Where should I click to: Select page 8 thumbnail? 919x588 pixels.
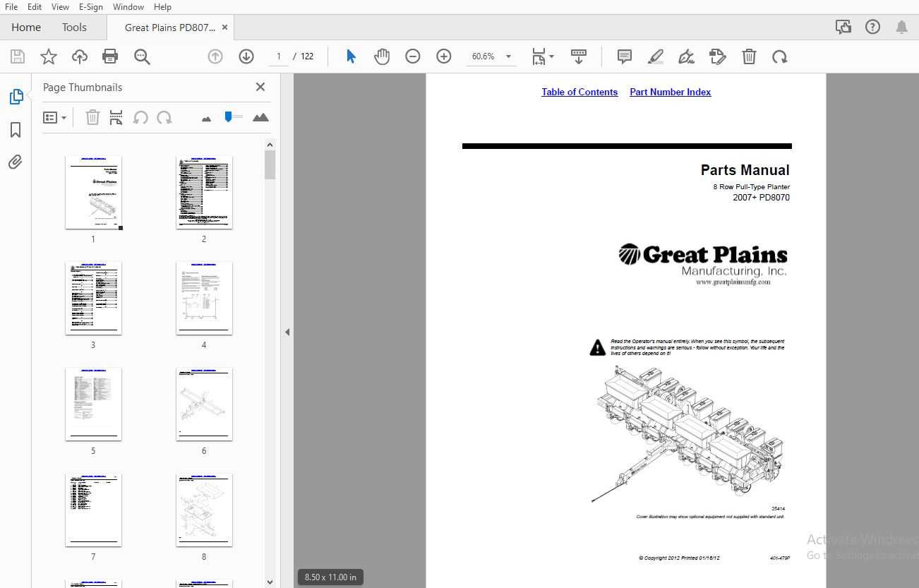click(x=204, y=510)
